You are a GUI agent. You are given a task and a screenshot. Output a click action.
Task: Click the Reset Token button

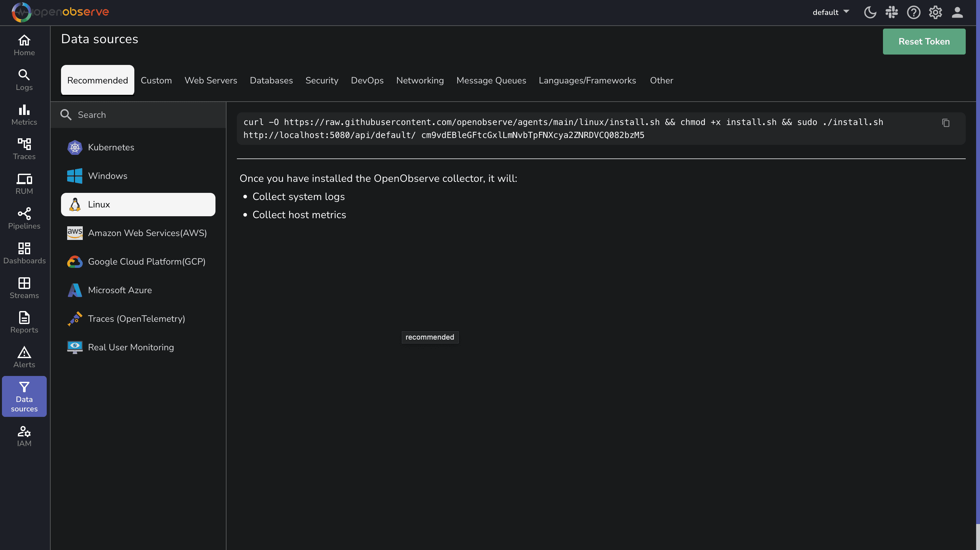(x=924, y=41)
